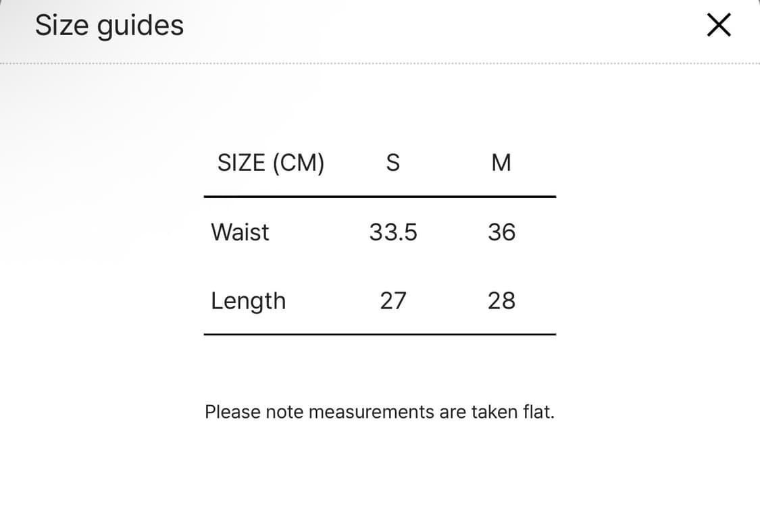
Task: Click the 33.5 waist value
Action: (393, 232)
